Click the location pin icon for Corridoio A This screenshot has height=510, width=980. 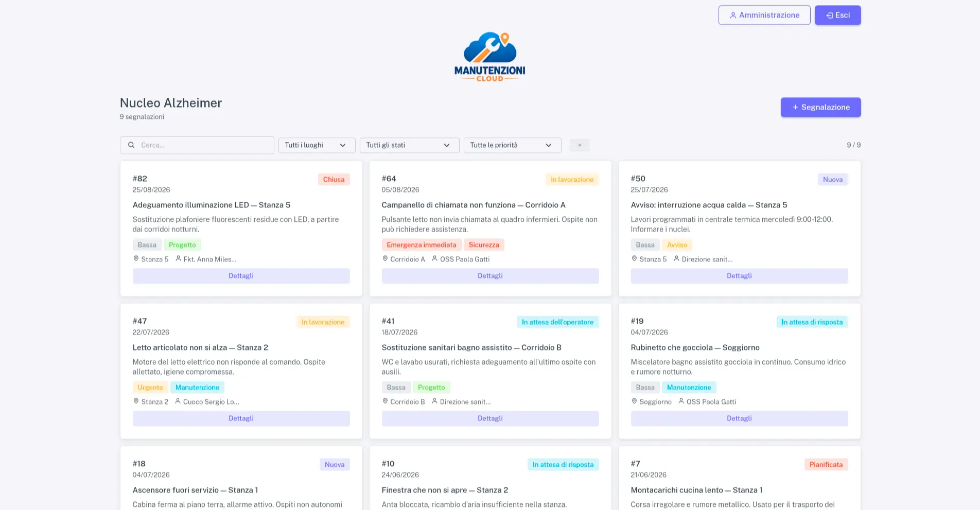385,259
